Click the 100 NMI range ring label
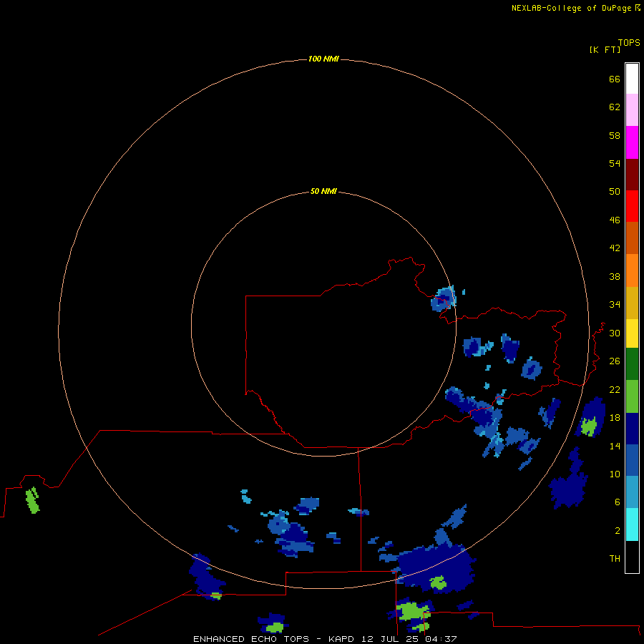The height and width of the screenshot is (644, 644). 323,59
